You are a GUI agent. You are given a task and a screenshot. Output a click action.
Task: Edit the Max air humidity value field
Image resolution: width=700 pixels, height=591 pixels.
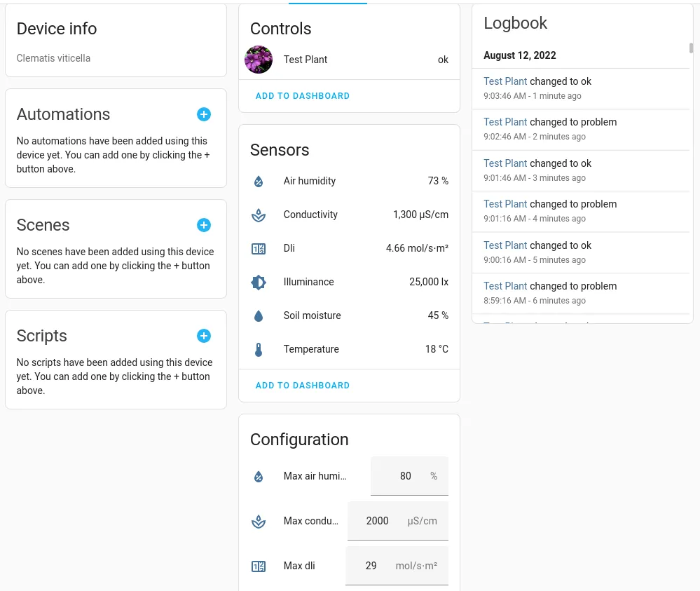(409, 476)
